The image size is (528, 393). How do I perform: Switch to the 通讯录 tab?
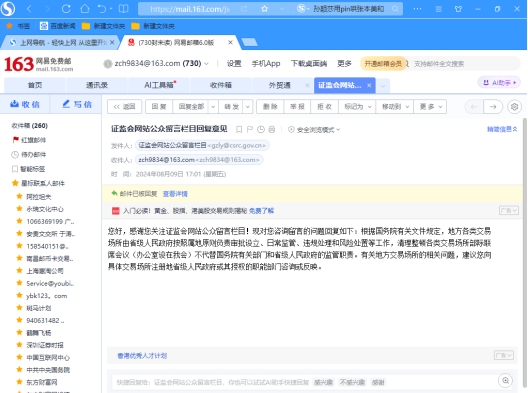click(x=97, y=85)
